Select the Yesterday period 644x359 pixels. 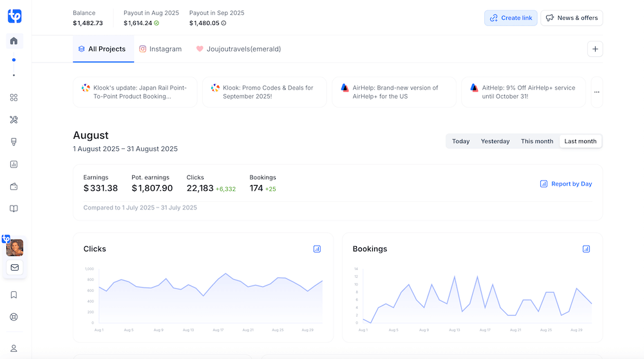[495, 141]
